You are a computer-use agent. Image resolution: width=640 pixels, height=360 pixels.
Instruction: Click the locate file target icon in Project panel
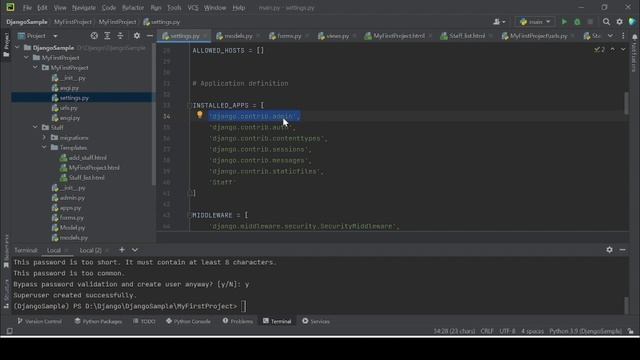click(x=94, y=36)
